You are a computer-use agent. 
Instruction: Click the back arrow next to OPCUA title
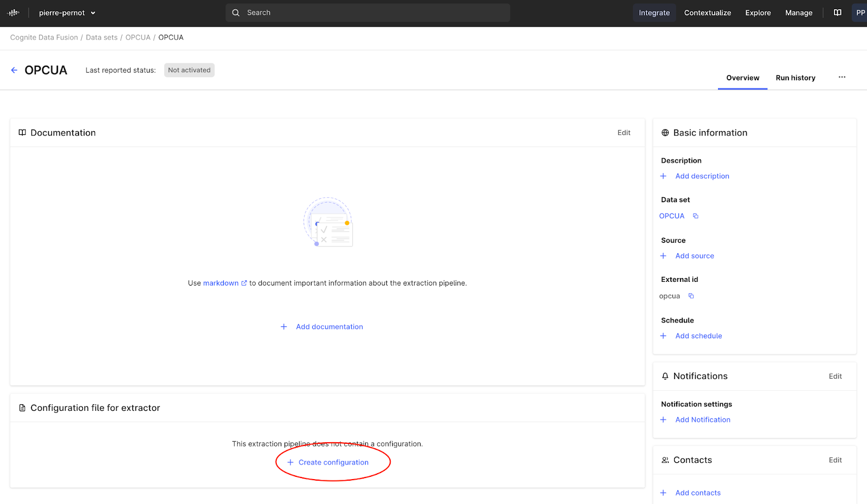tap(14, 70)
